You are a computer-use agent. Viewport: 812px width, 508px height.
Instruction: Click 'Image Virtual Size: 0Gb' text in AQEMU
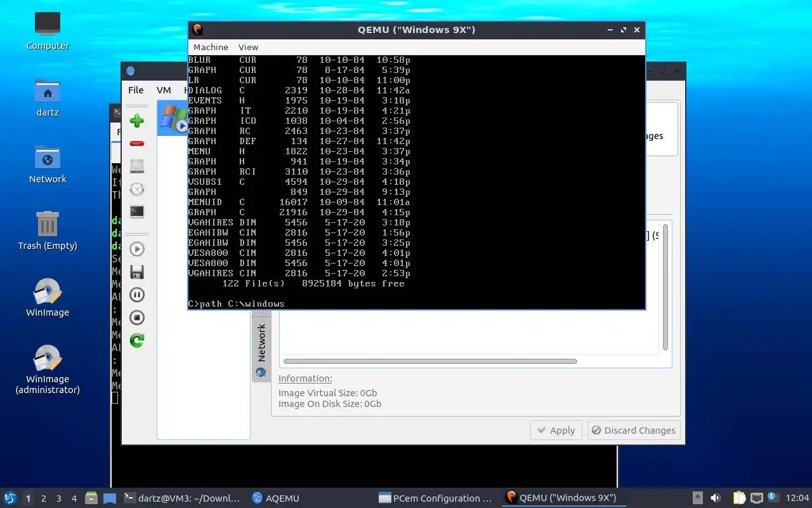click(327, 393)
